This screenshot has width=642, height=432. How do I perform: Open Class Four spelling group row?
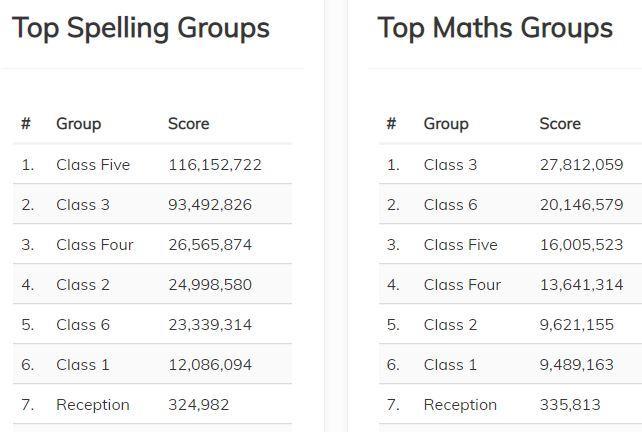94,245
